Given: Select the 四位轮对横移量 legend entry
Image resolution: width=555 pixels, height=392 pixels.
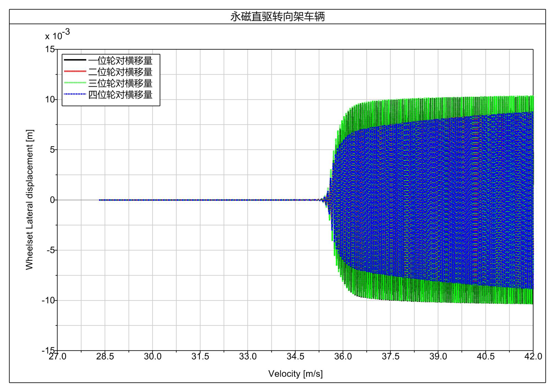Looking at the screenshot, I should [x=120, y=95].
